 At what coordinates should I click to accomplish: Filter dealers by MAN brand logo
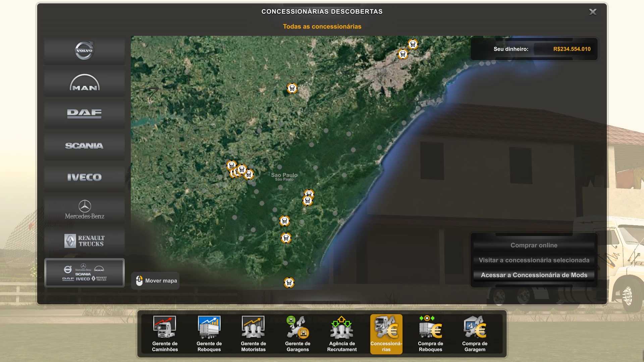pyautogui.click(x=84, y=82)
